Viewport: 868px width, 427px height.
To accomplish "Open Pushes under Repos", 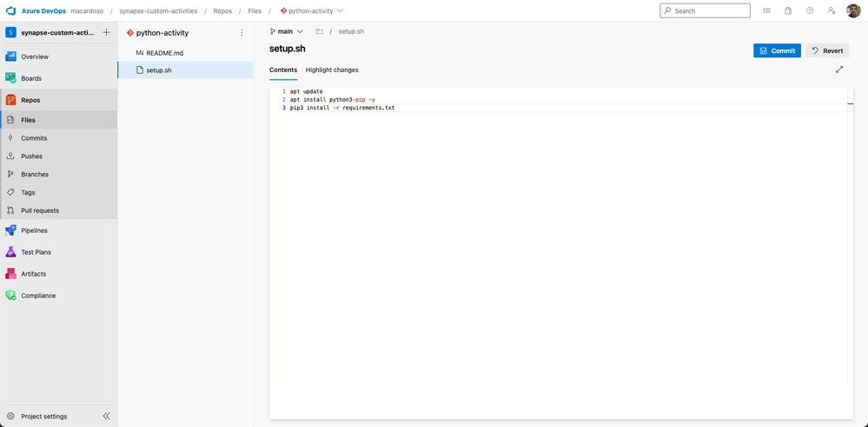I will (59, 157).
